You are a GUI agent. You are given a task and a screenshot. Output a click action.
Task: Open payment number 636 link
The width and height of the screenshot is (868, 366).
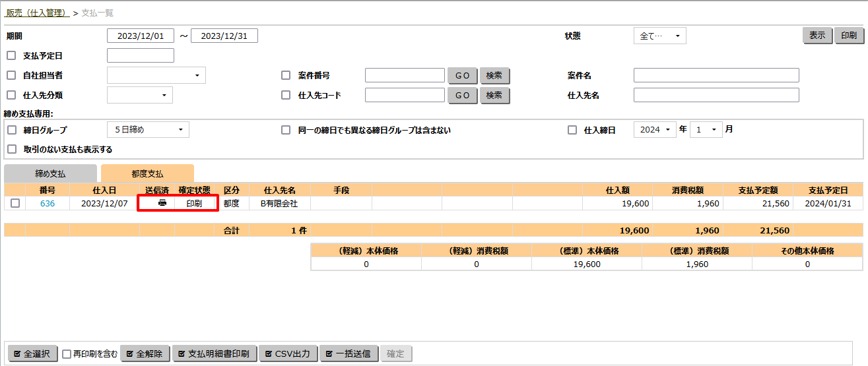(x=48, y=204)
